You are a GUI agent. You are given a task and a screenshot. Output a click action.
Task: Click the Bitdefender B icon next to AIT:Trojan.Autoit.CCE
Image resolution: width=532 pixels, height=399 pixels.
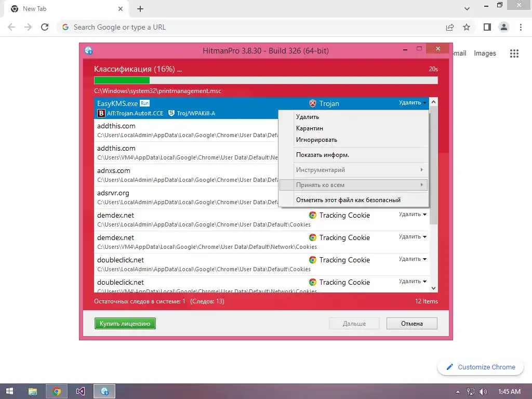tap(101, 113)
